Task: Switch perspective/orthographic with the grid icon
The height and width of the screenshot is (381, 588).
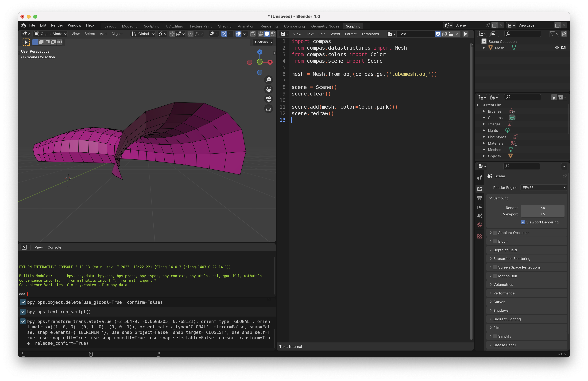Action: tap(269, 109)
